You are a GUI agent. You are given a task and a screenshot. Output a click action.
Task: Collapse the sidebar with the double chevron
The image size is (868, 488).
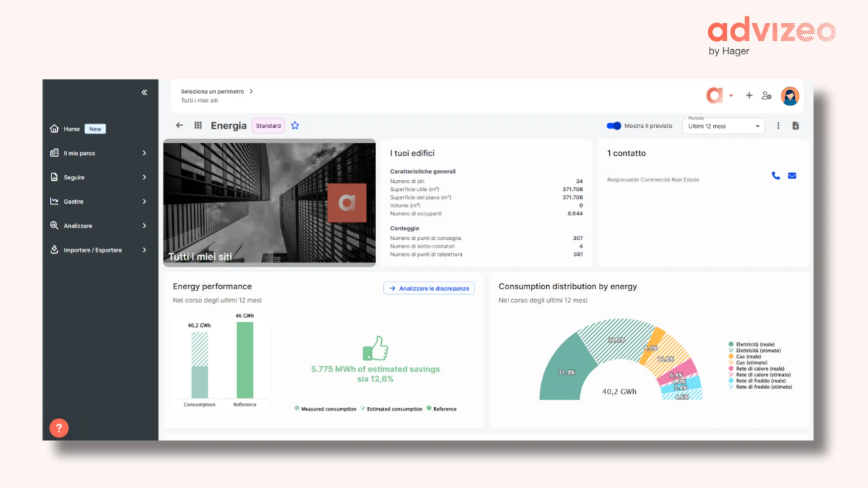(144, 92)
